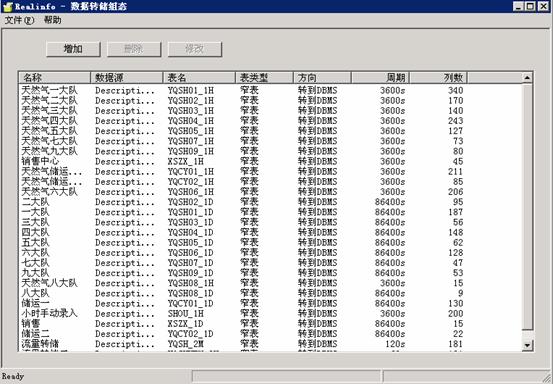Click the scrollbar down arrow

(x=527, y=345)
